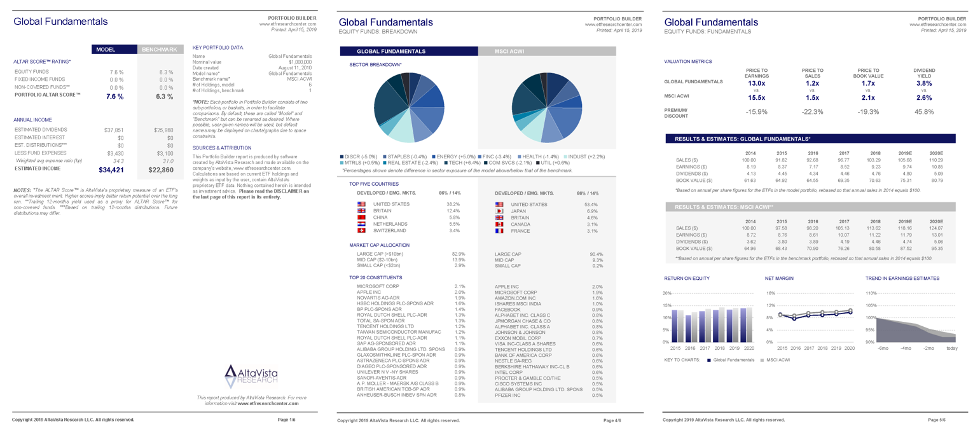The image size is (980, 428).
Task: Open the etfresearchcenter.com link in the Equity Funds: Breakdown header
Action: [x=613, y=24]
